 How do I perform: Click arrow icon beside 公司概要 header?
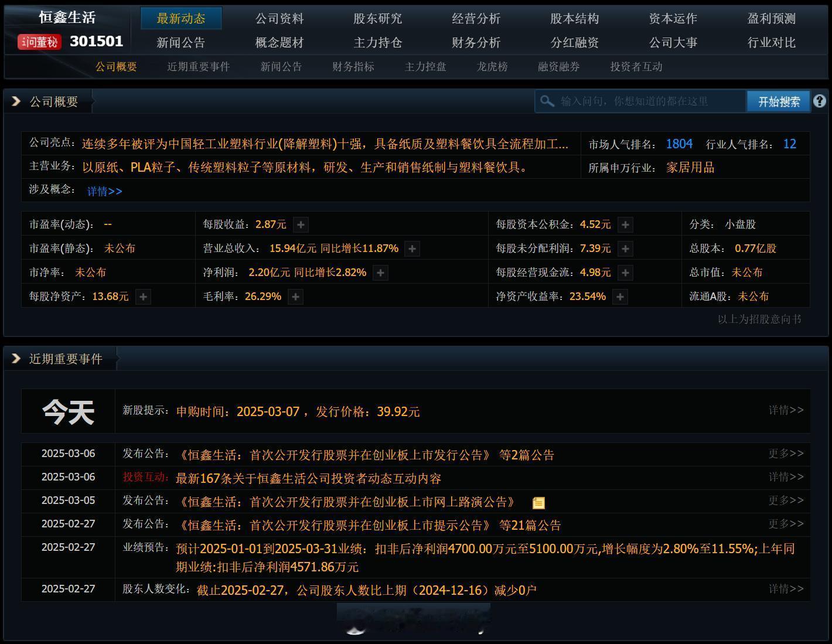pos(16,101)
